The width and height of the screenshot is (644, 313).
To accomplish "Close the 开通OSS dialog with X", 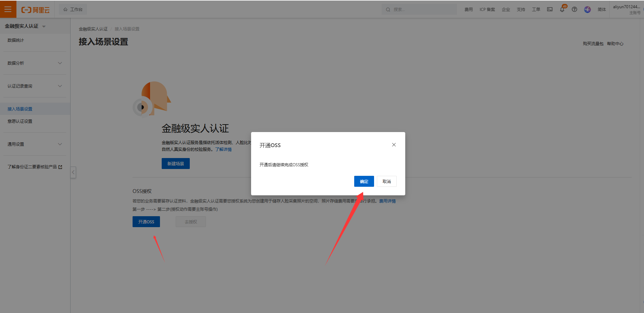I will 394,145.
